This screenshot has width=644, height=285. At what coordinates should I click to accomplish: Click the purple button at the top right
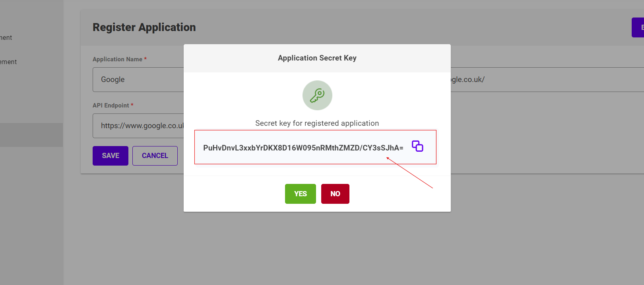coord(638,27)
